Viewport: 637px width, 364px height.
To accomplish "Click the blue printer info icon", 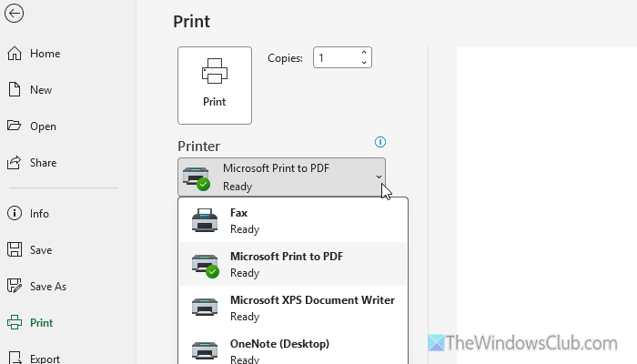I will click(x=380, y=142).
